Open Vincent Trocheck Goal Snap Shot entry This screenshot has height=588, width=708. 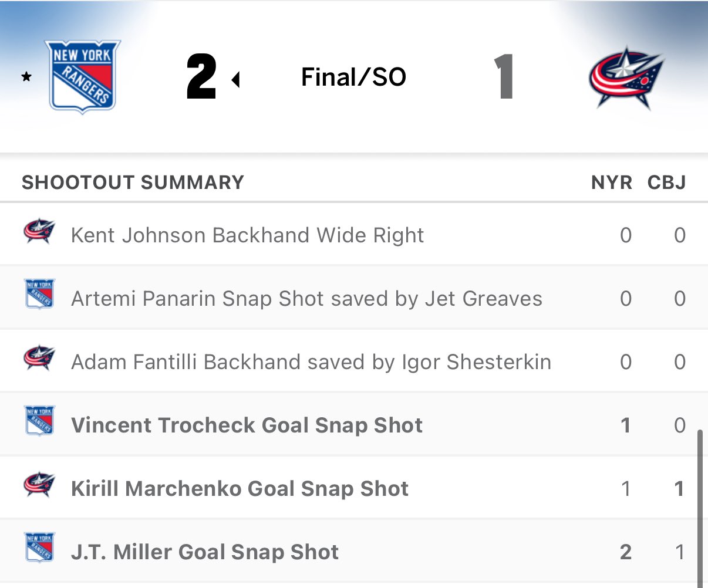pyautogui.click(x=247, y=425)
